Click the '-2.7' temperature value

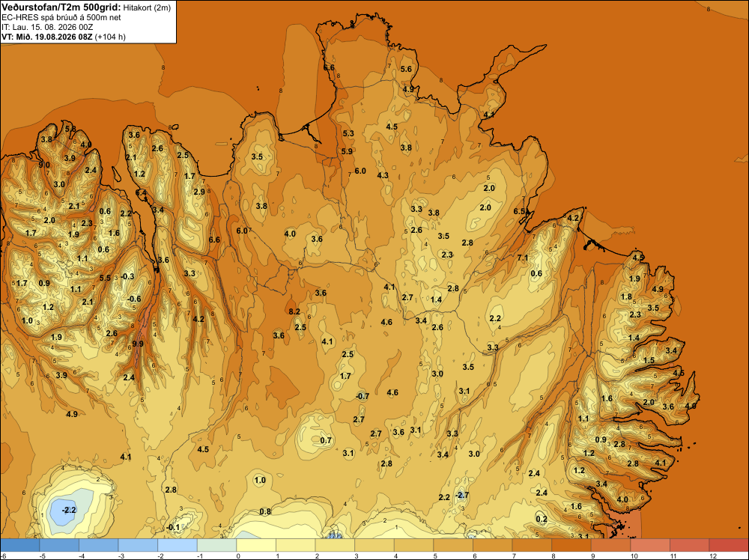pyautogui.click(x=462, y=495)
